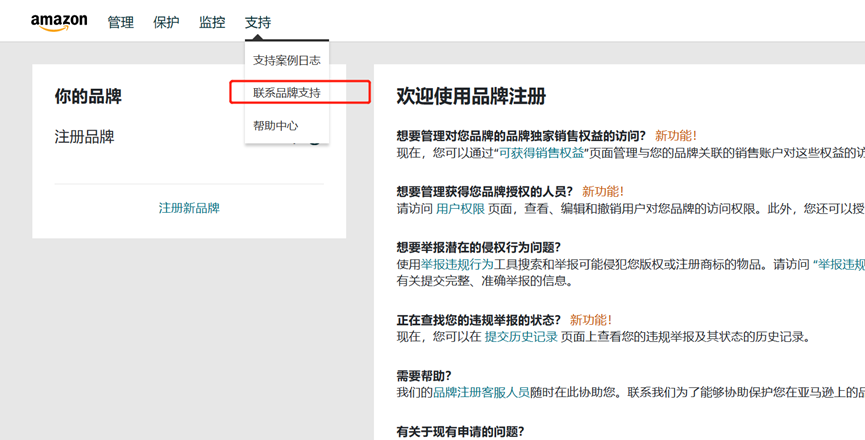This screenshot has height=440, width=865.
Task: Click 正在查找您的违规举报的状态? heading
Action: coord(478,320)
